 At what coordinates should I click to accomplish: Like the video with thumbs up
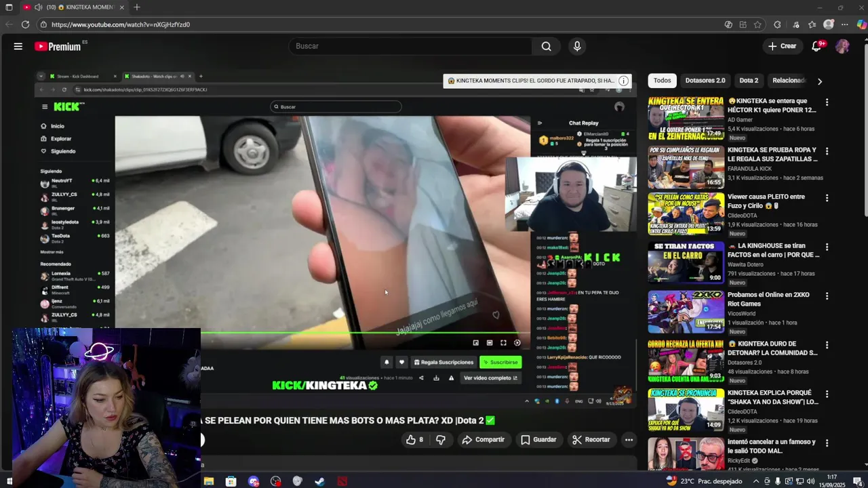[x=414, y=440]
